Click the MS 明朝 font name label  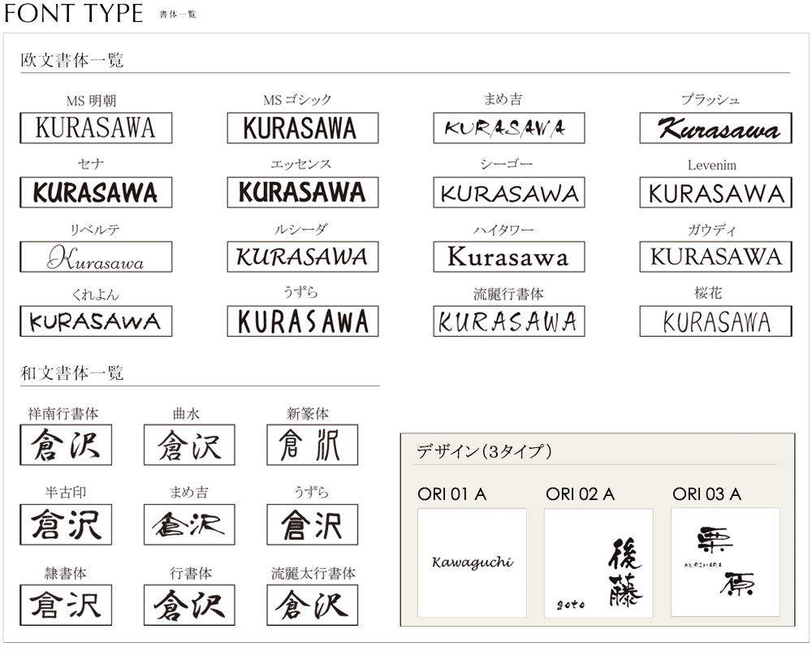pos(91,101)
